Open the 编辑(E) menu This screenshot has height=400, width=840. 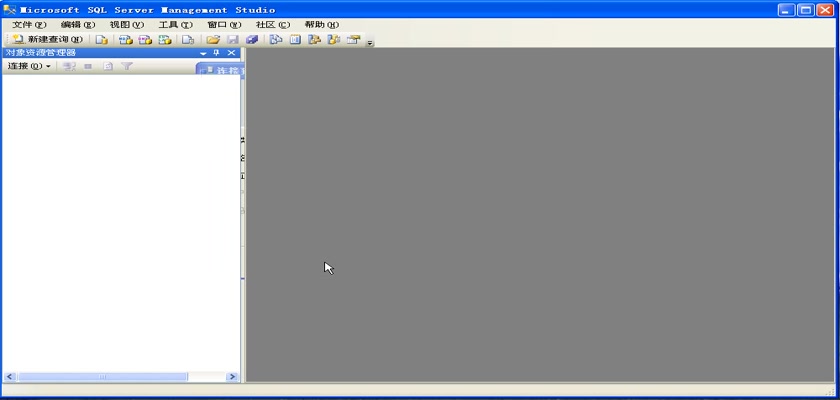tap(78, 25)
